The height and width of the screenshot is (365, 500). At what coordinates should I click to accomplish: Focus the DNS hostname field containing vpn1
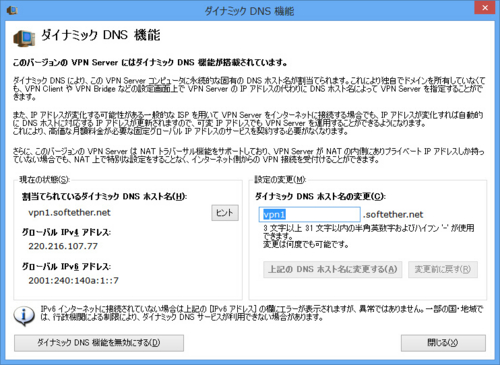(310, 214)
